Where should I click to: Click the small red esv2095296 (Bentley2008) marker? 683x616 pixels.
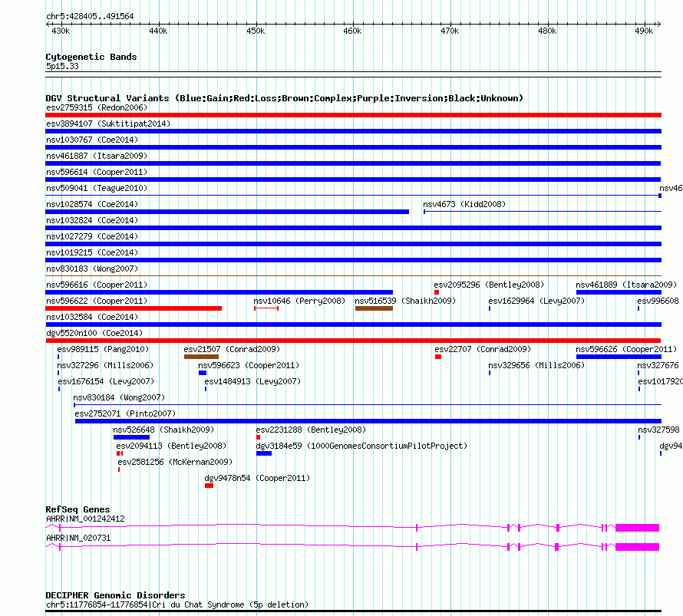point(437,292)
